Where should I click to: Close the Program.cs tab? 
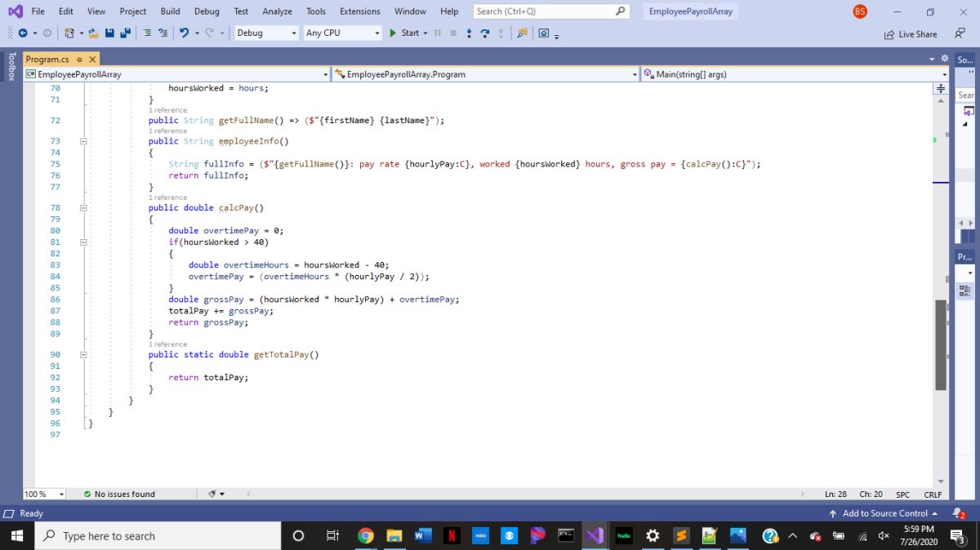(92, 60)
